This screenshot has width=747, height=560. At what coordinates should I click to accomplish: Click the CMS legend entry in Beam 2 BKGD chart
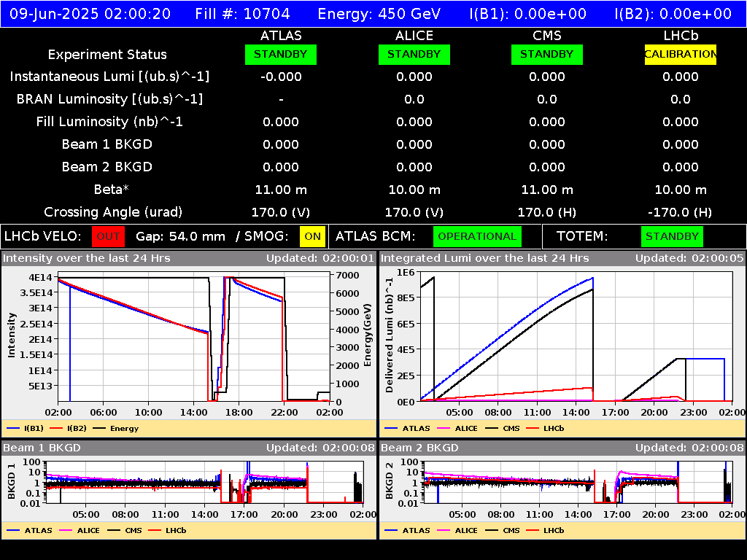pyautogui.click(x=503, y=531)
